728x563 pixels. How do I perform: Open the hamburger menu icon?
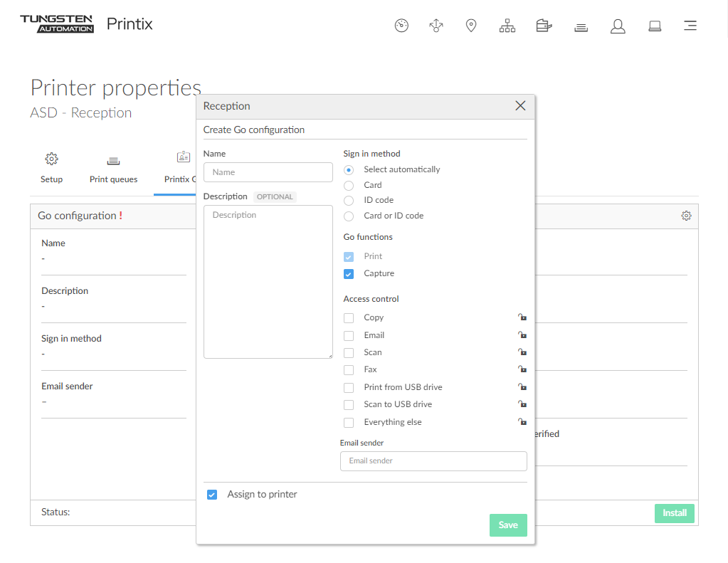pyautogui.click(x=690, y=26)
